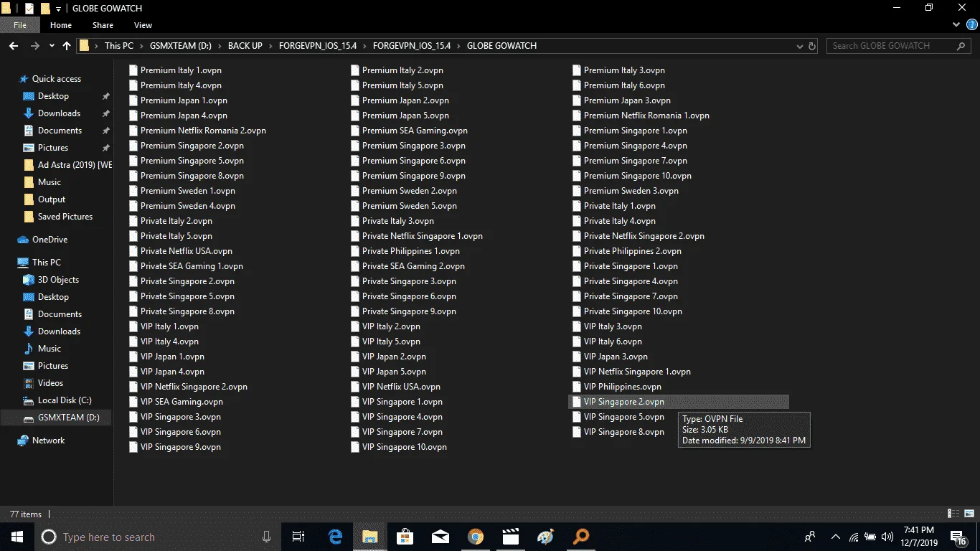
Task: Click the search magnifier icon
Action: [x=962, y=45]
